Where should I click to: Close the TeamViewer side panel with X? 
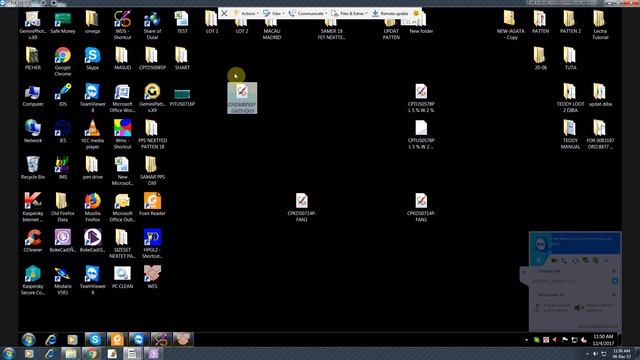(538, 260)
